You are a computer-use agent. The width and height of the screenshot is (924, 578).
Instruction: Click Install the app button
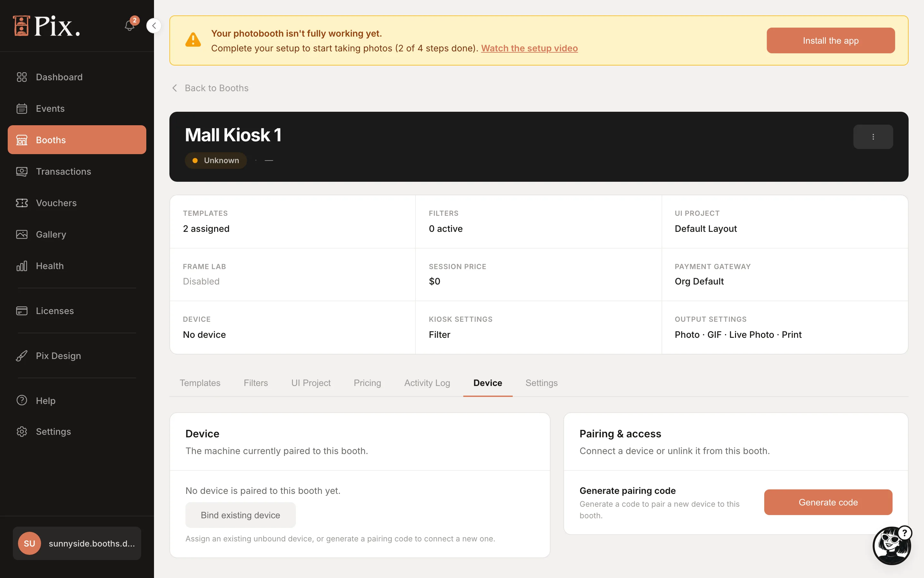(x=830, y=40)
